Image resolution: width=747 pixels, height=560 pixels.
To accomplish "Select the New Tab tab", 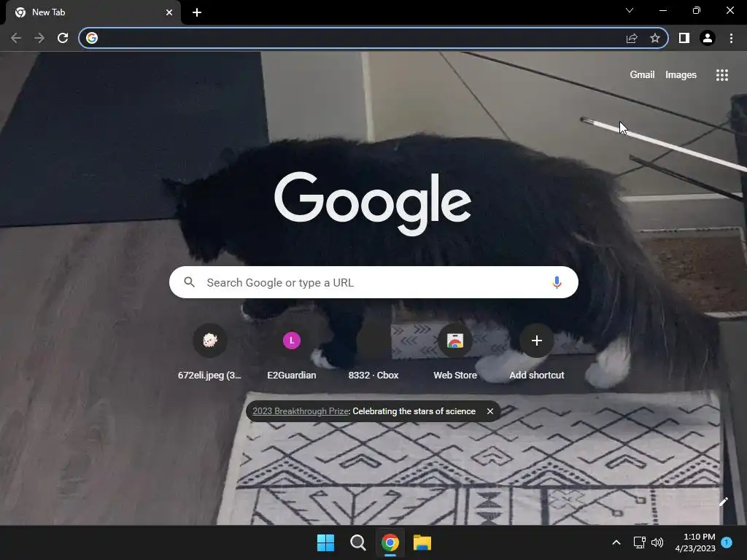I will tap(93, 12).
